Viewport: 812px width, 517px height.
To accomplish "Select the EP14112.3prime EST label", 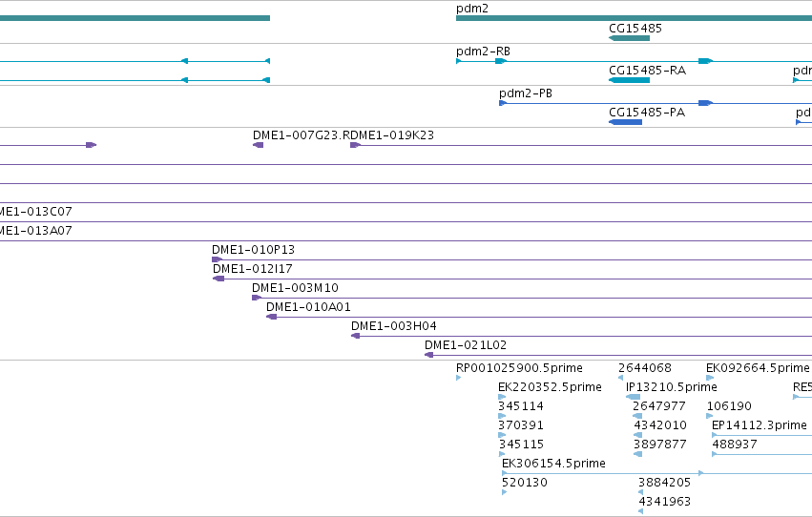I will click(x=760, y=425).
